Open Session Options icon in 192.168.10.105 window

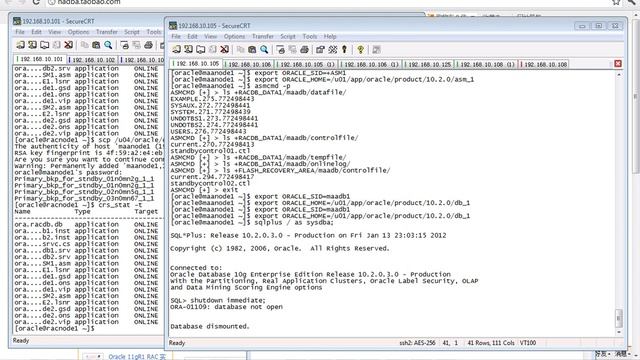click(320, 50)
